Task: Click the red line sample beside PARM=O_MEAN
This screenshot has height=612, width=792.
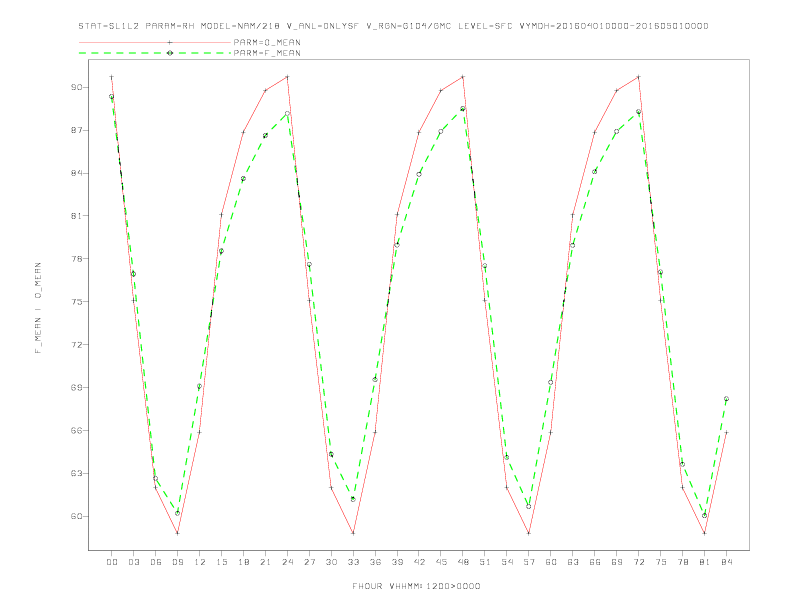Action: [x=155, y=42]
